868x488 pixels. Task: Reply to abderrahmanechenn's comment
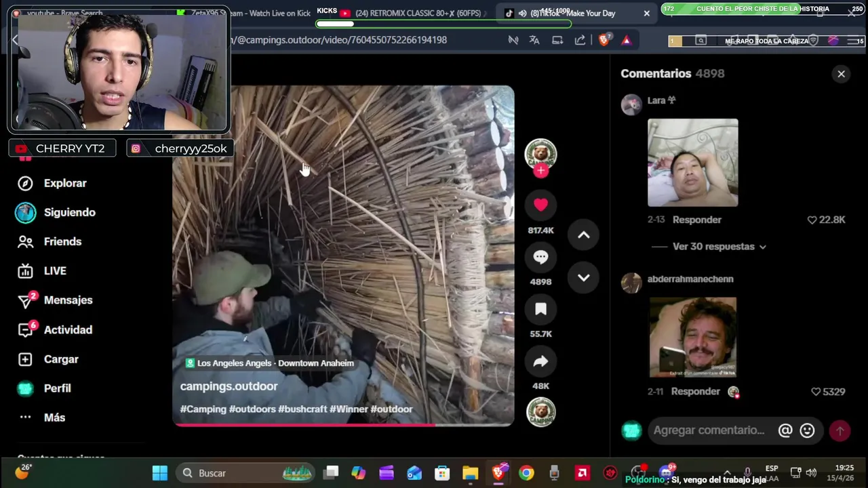tap(695, 391)
